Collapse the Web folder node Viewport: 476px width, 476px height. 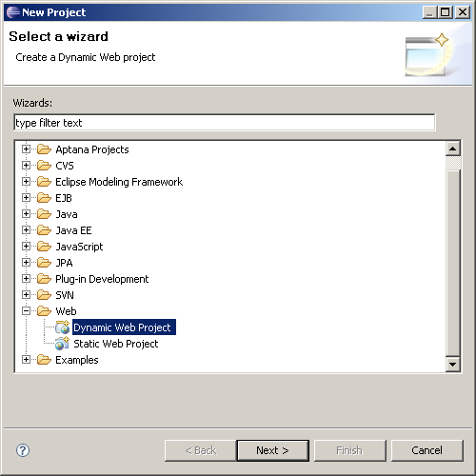[x=26, y=311]
